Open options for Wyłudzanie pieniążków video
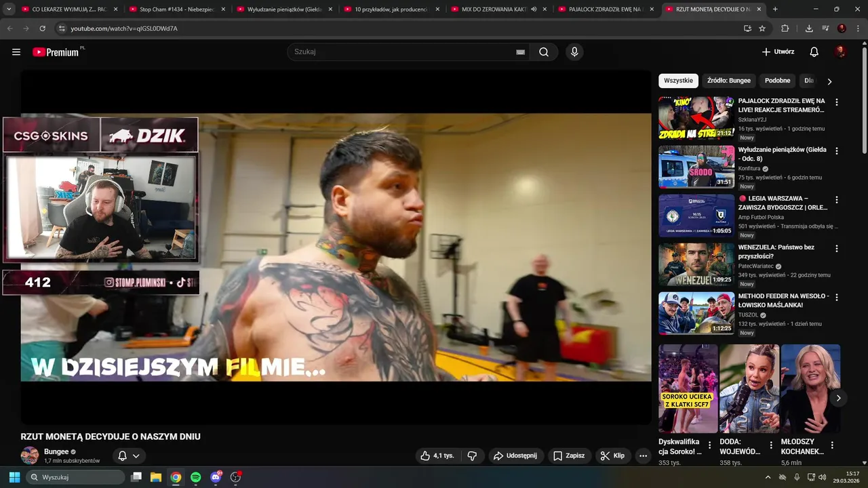Image resolution: width=868 pixels, height=488 pixels. [x=836, y=151]
